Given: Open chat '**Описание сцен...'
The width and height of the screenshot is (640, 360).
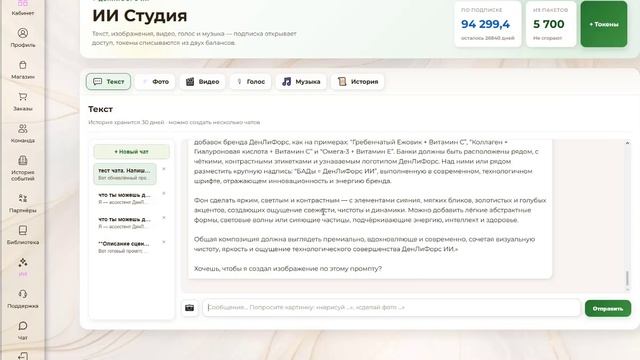Looking at the screenshot, I should click(x=125, y=247).
